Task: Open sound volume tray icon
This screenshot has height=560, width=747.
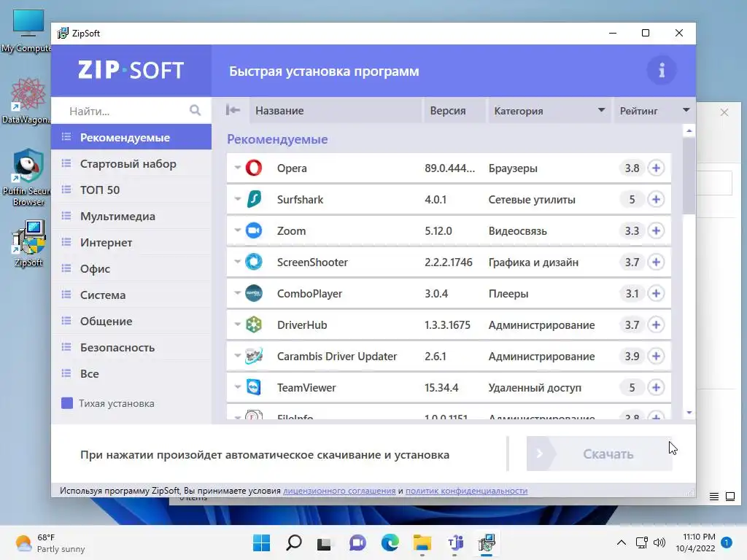Action: tap(659, 542)
